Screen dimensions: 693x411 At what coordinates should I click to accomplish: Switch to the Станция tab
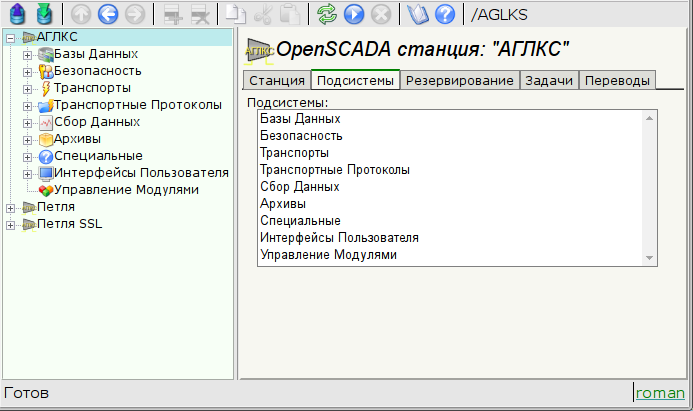pyautogui.click(x=276, y=81)
